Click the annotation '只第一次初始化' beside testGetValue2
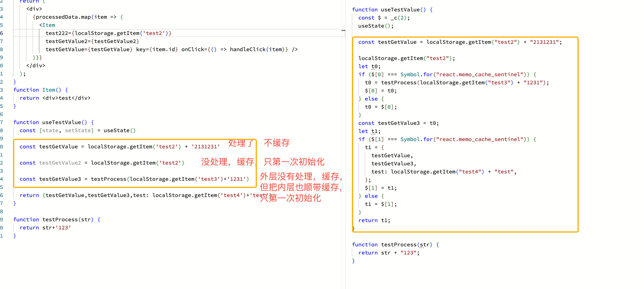The height and width of the screenshot is (289, 644). click(x=294, y=162)
